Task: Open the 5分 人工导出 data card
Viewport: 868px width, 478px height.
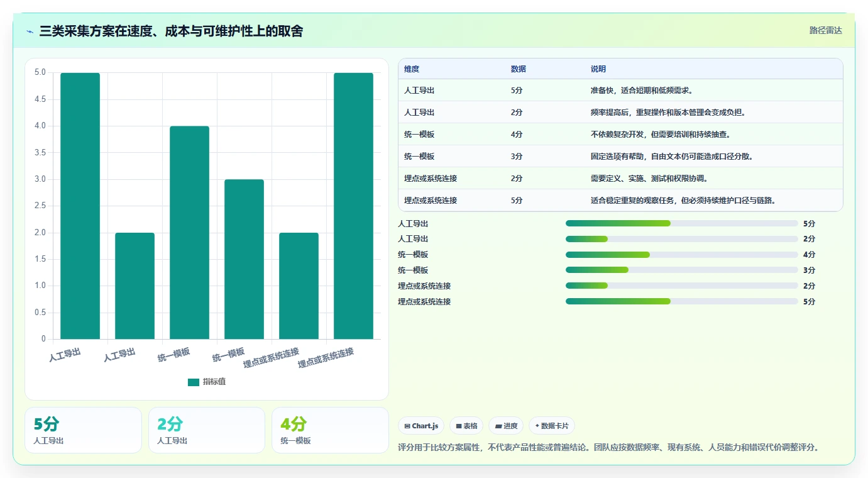Action: (x=83, y=430)
